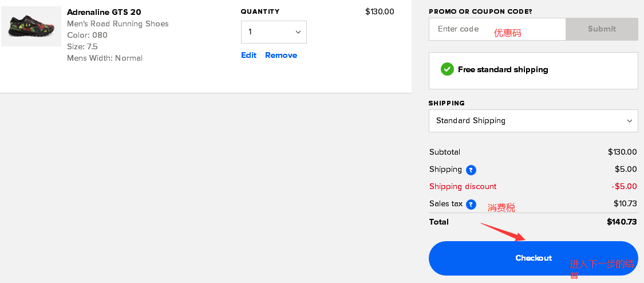Click the Adrenaline GTS 20 product title
This screenshot has width=644, height=283.
tap(104, 12)
